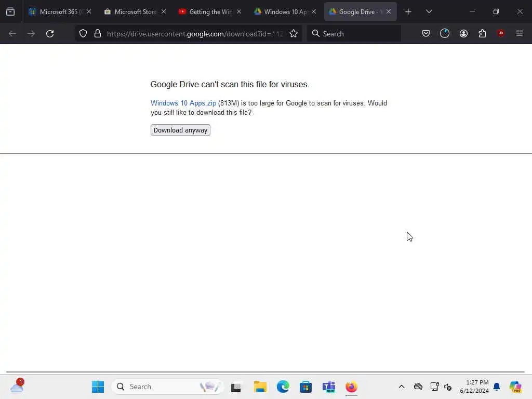Save page to Pocket

coord(426,34)
